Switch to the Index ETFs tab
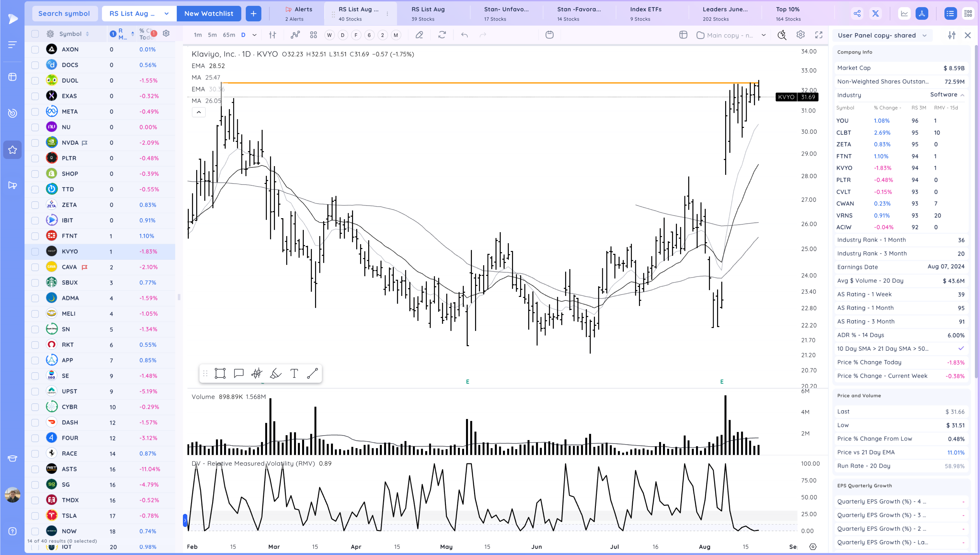The width and height of the screenshot is (980, 555). [645, 13]
